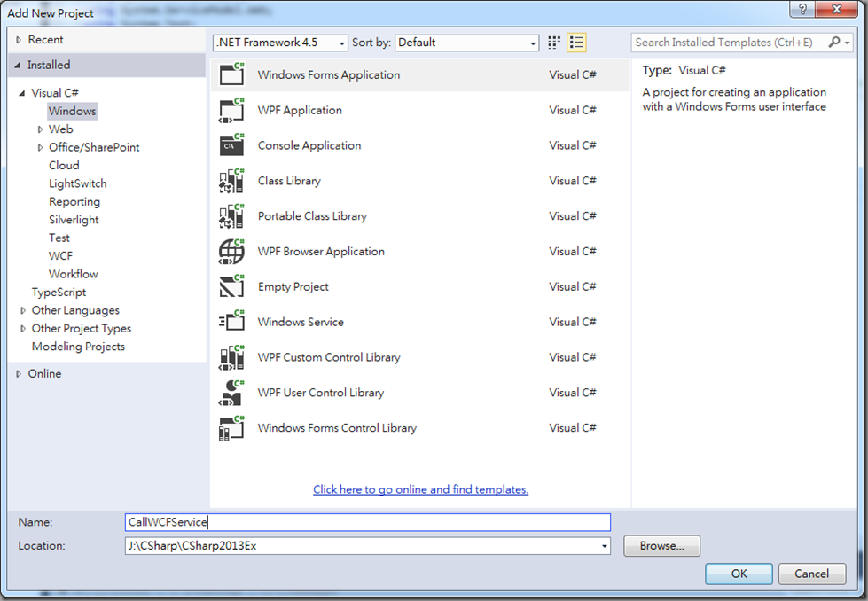
Task: Select the Empty Project template name
Action: (x=293, y=286)
